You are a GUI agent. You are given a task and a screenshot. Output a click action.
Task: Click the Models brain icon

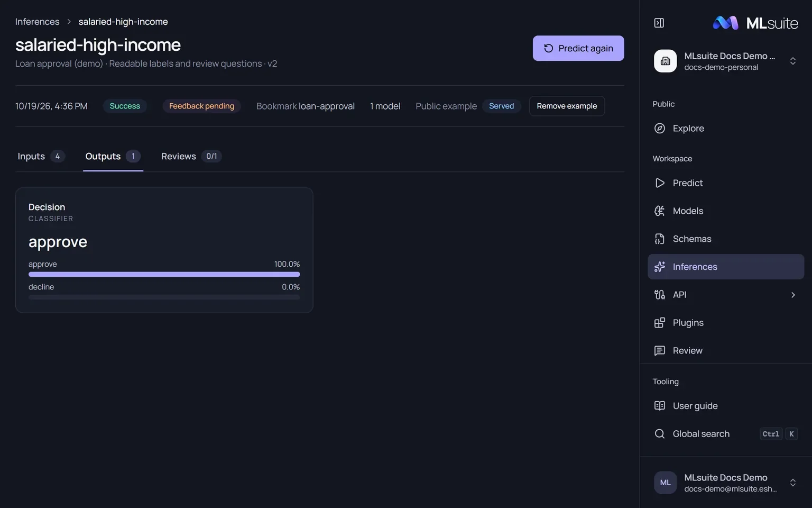click(x=660, y=211)
